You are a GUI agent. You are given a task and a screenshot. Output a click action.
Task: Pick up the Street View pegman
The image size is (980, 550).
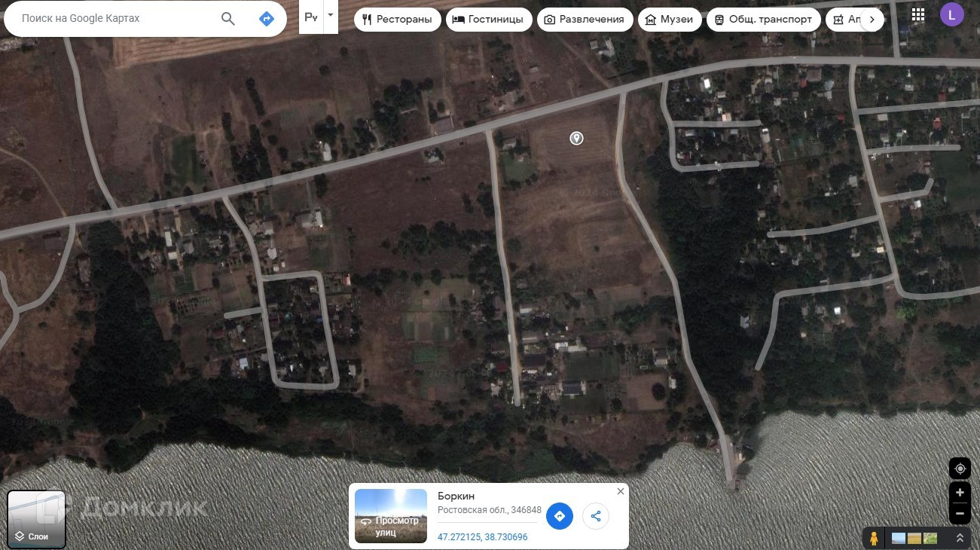pos(874,539)
